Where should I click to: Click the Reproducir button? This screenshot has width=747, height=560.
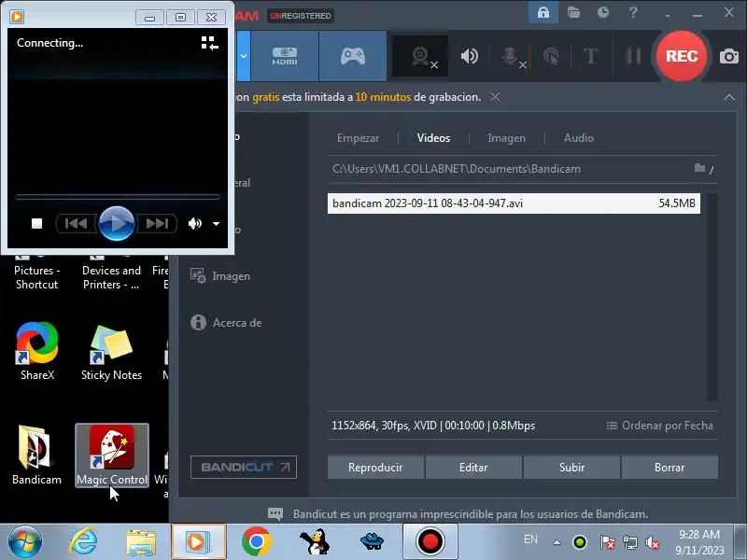[x=375, y=468]
